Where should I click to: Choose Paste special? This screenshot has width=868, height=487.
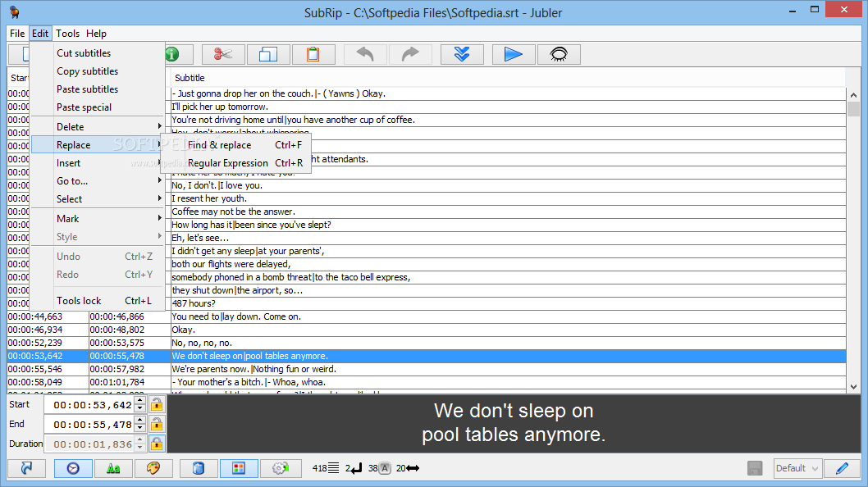98,107
